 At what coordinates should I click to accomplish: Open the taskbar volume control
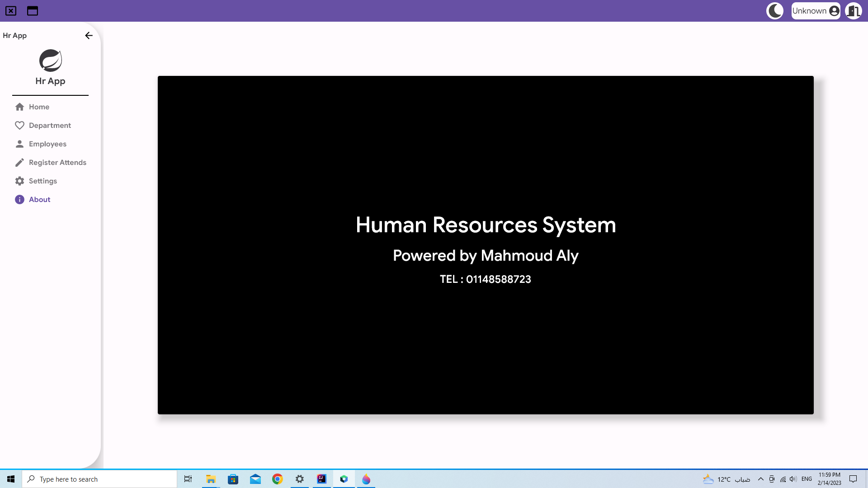793,479
